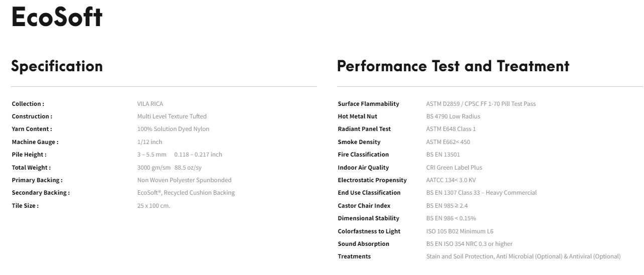Screen dimensions: 644x275
Task: Select the Total Weight value 3000 gm/sm
Action: (154, 168)
